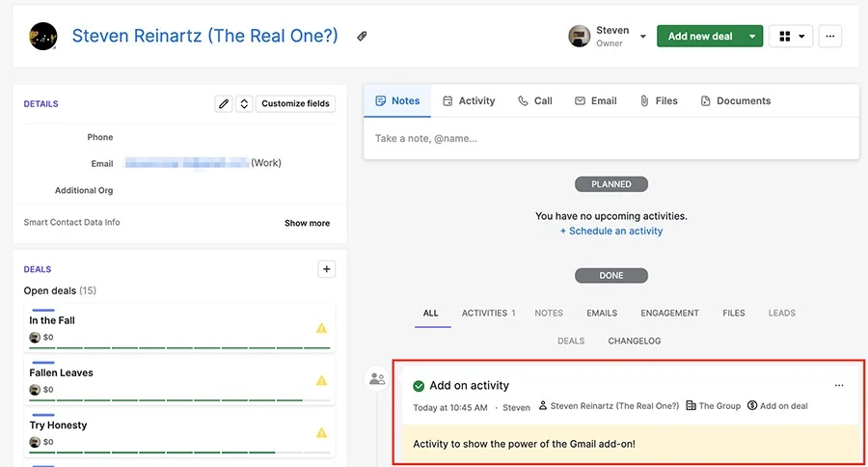Expand the Owner dropdown arrow

642,37
